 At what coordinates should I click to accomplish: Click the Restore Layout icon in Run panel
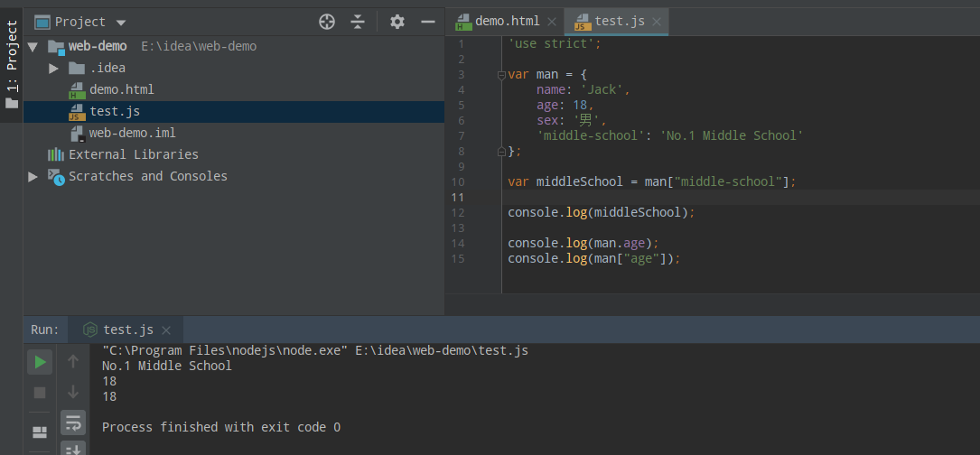(40, 432)
